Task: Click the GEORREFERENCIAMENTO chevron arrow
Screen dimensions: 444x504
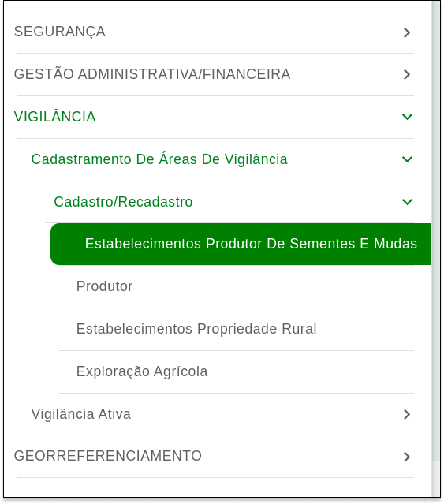Action: (x=407, y=457)
